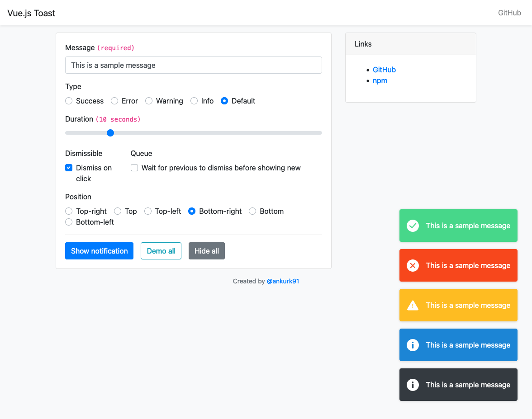The width and height of the screenshot is (532, 419).
Task: Enable wait for previous toast to dismiss
Action: click(x=134, y=168)
